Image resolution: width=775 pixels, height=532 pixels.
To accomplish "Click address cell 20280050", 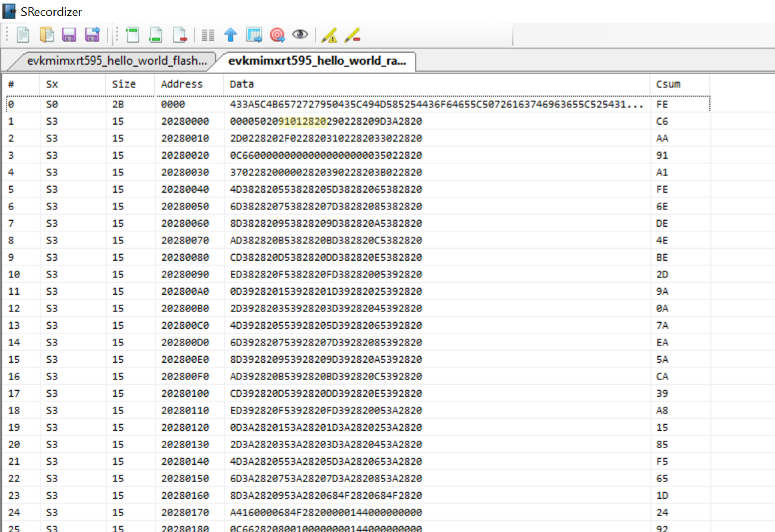I will pyautogui.click(x=189, y=206).
